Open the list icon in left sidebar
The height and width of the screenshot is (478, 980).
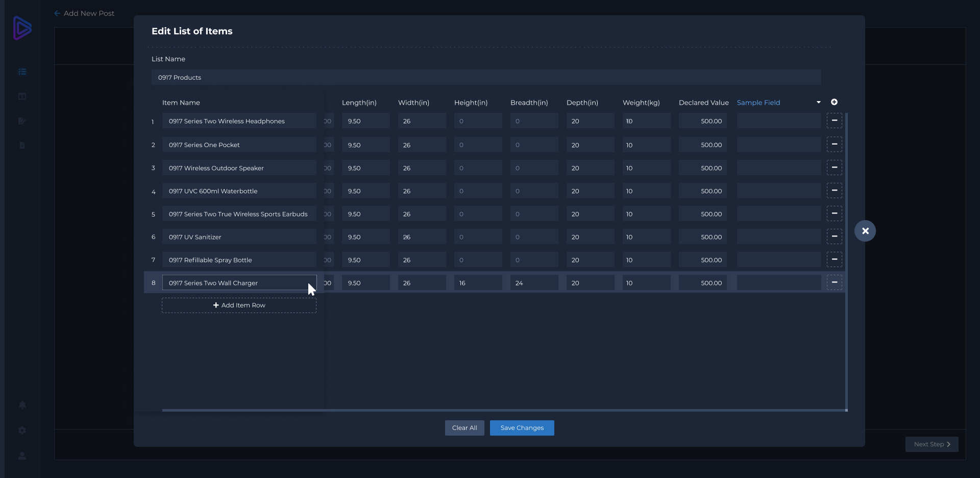[x=22, y=72]
